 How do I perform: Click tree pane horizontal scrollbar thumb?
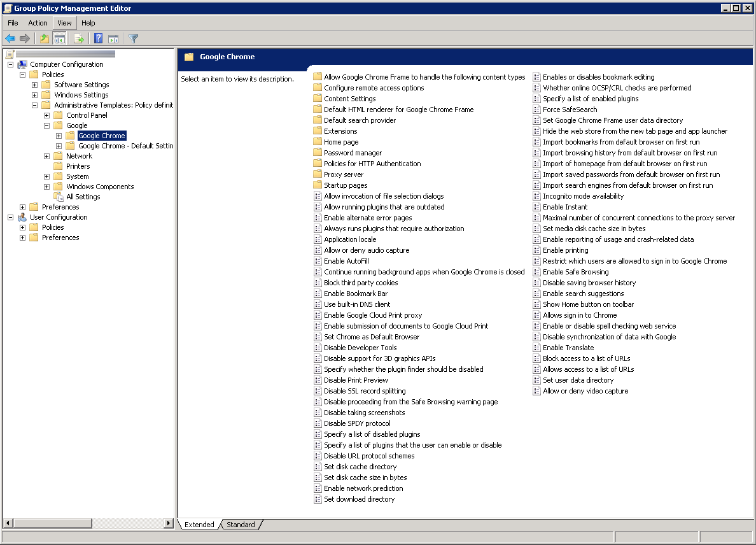[52, 523]
